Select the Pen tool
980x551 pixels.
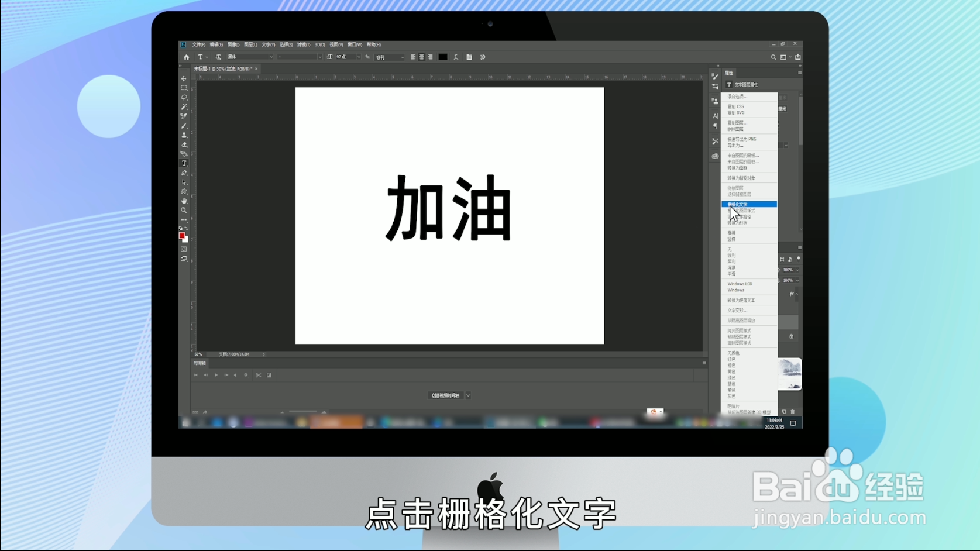(x=184, y=172)
